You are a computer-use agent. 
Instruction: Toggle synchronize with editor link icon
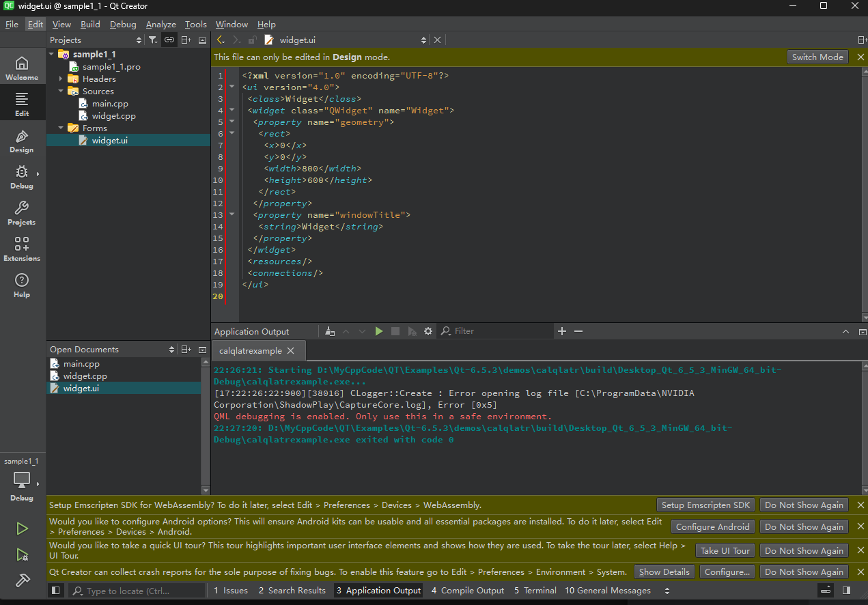(169, 40)
